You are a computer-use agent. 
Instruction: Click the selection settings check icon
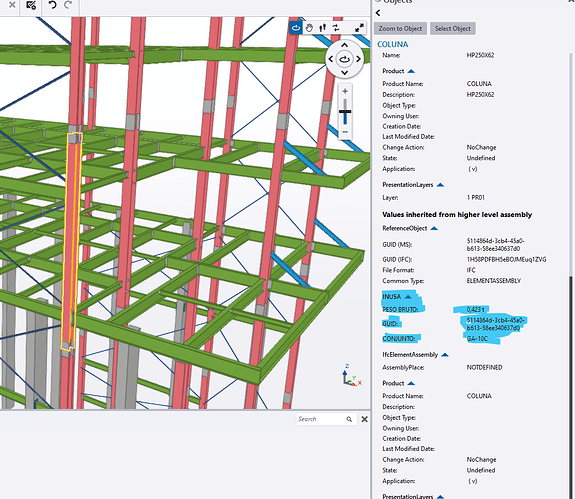click(31, 5)
